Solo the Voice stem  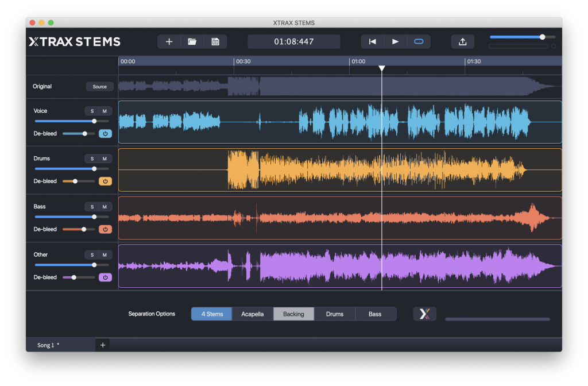click(x=92, y=111)
